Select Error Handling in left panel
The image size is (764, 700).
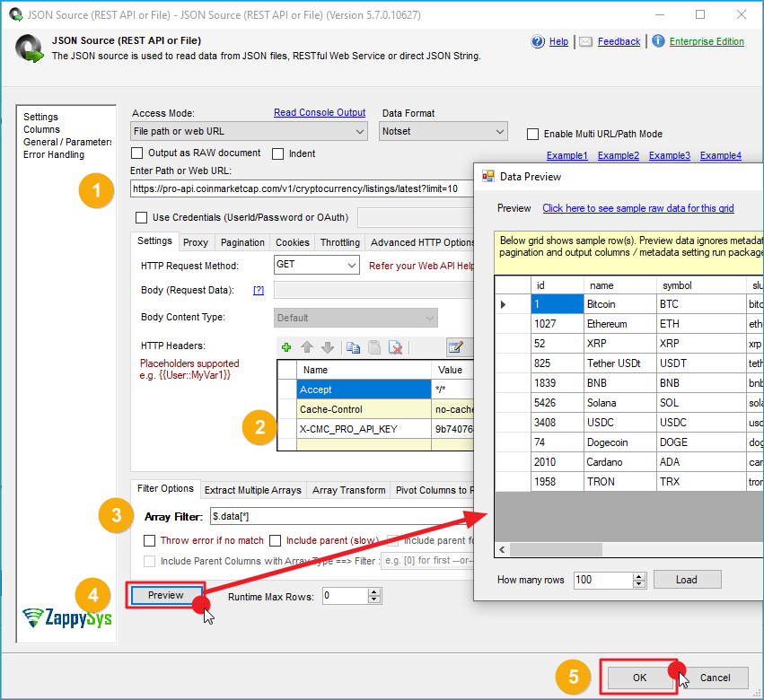54,155
